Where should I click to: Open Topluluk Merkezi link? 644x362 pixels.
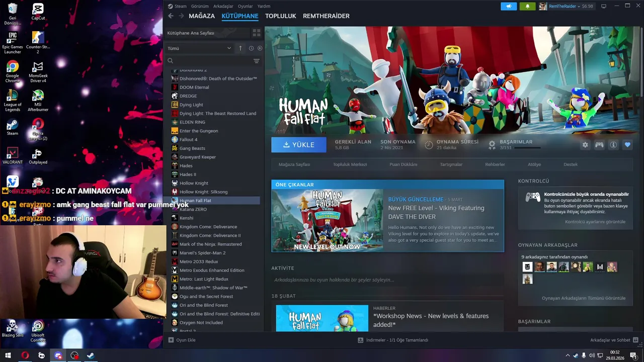[x=350, y=164]
